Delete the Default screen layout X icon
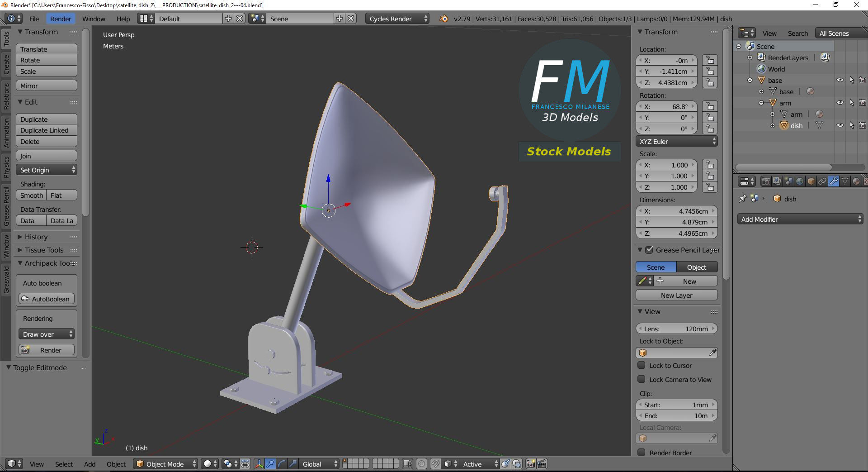 (240, 19)
